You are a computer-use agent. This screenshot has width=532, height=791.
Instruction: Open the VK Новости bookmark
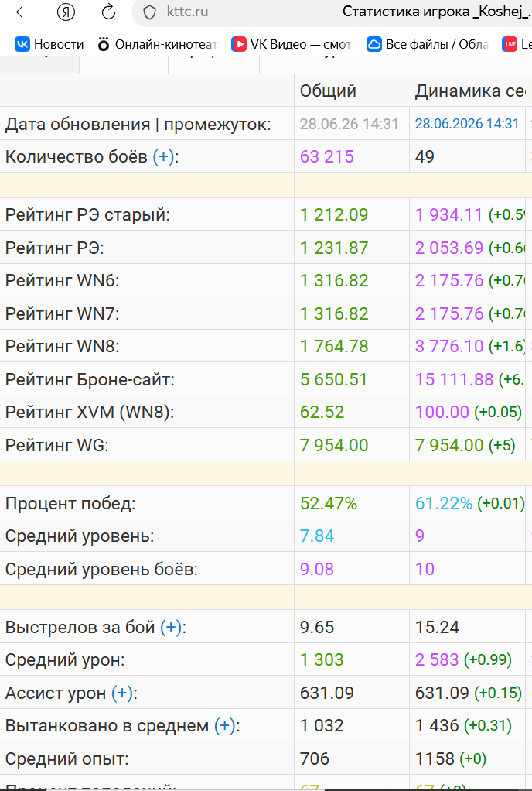tap(49, 44)
